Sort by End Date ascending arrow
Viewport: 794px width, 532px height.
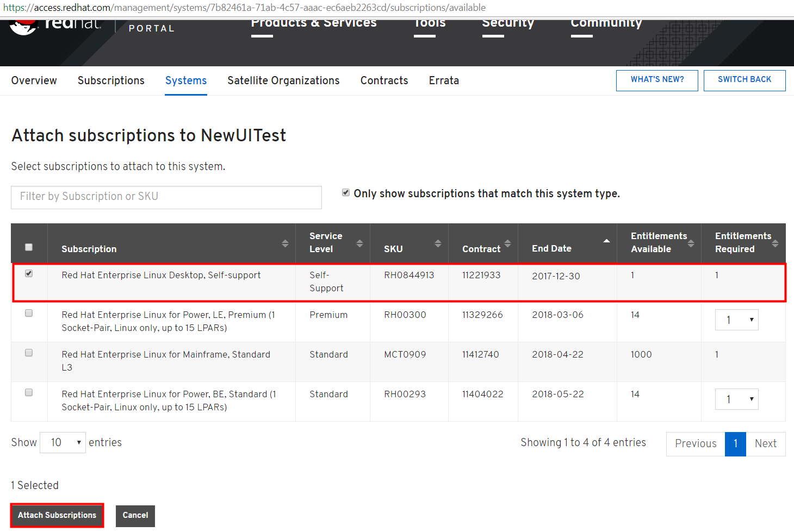click(x=606, y=241)
